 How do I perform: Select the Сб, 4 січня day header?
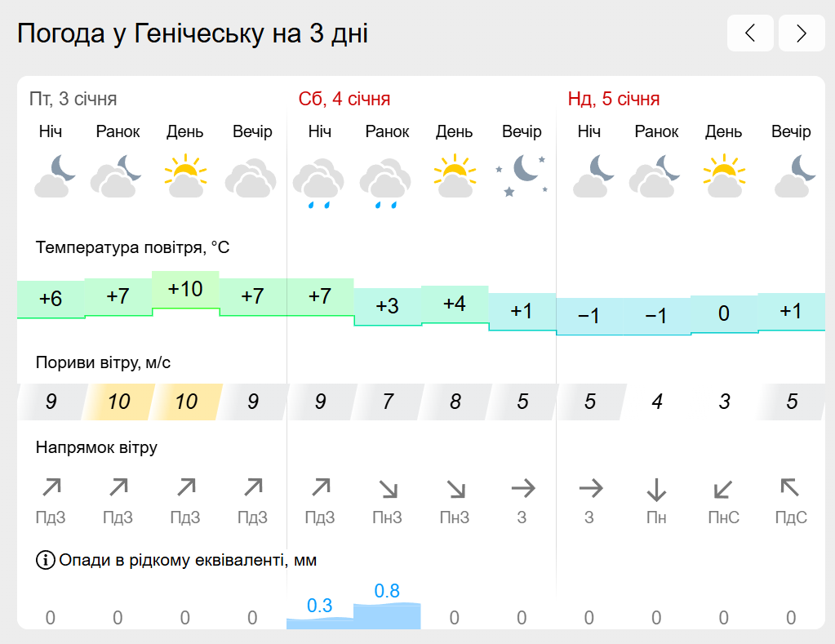pos(344,99)
